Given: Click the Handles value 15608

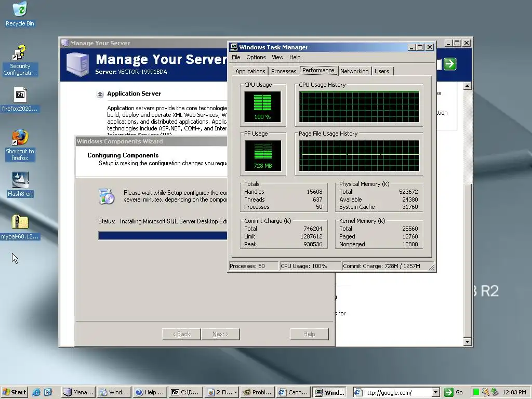Looking at the screenshot, I should point(314,192).
